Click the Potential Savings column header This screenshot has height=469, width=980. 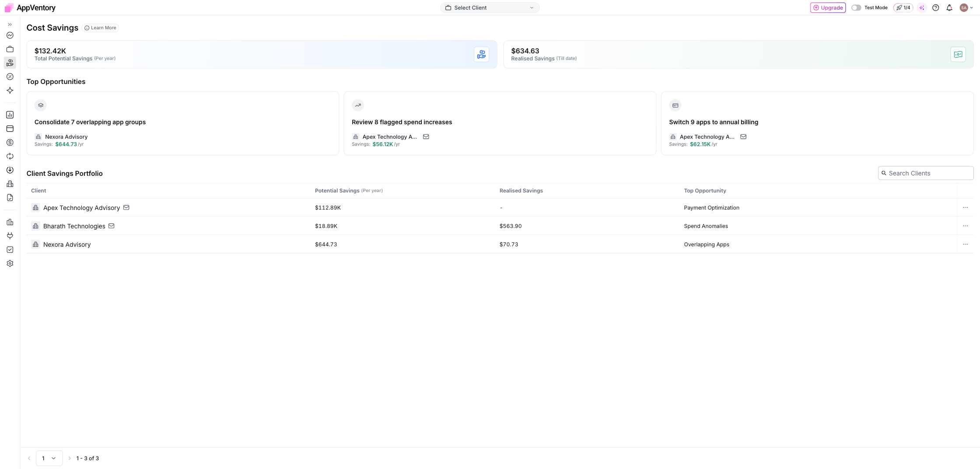click(349, 191)
